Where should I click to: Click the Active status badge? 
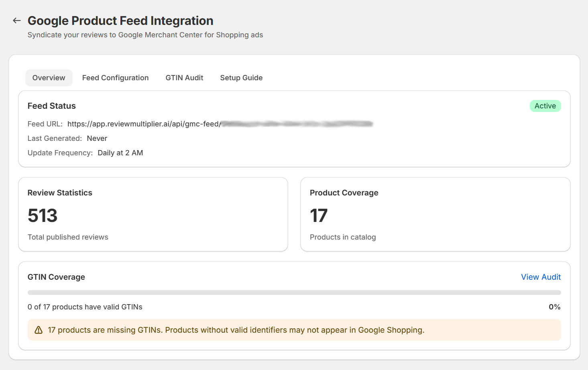pos(545,106)
